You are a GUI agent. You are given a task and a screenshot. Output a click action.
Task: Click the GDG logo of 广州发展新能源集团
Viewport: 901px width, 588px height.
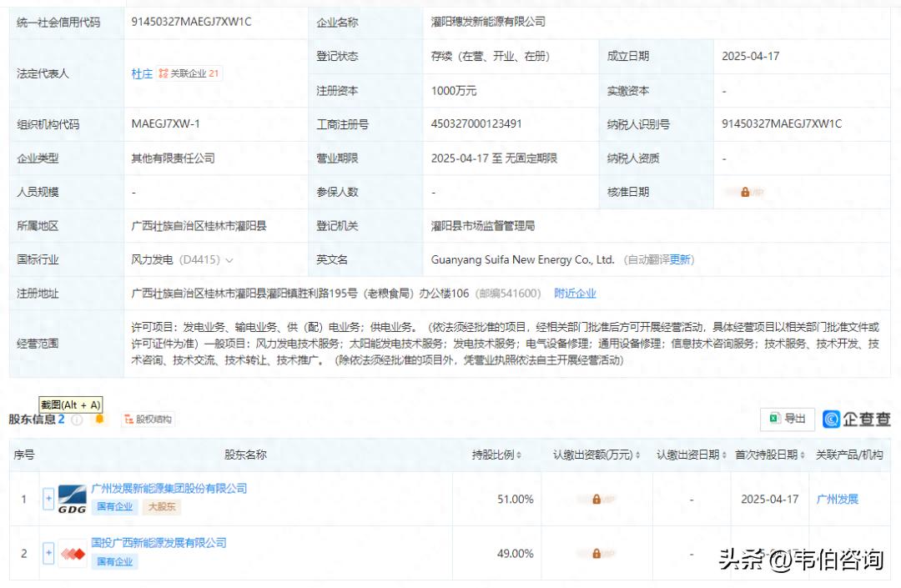72,499
